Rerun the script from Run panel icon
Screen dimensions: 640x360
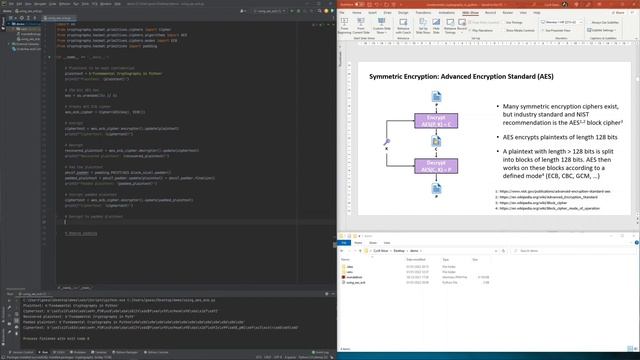pyautogui.click(x=9, y=300)
